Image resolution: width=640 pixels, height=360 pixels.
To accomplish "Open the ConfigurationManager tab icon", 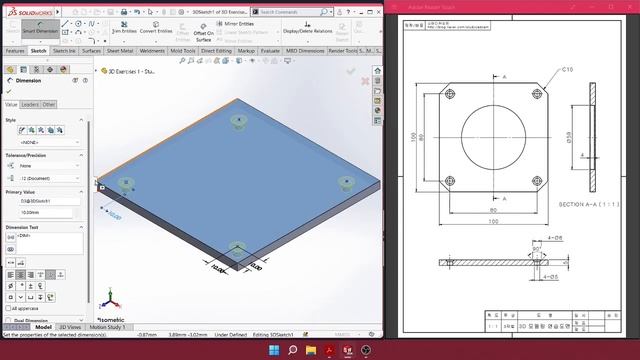I will click(36, 69).
